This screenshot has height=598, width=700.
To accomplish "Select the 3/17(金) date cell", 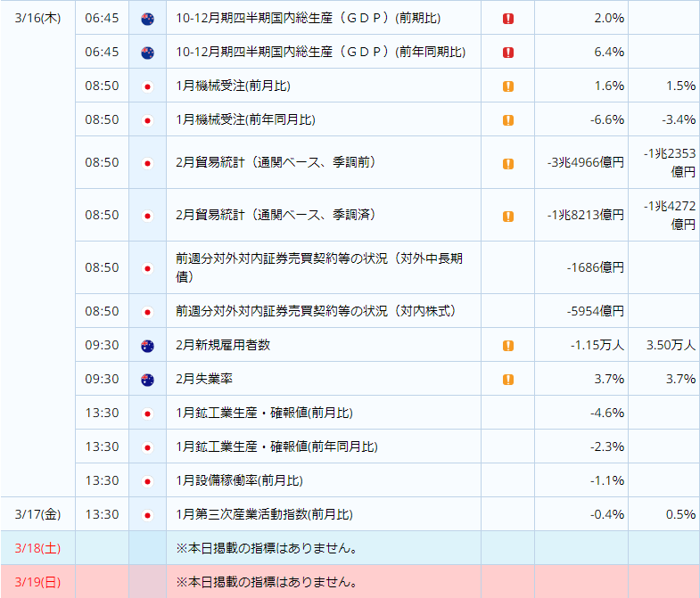I will coord(38,514).
